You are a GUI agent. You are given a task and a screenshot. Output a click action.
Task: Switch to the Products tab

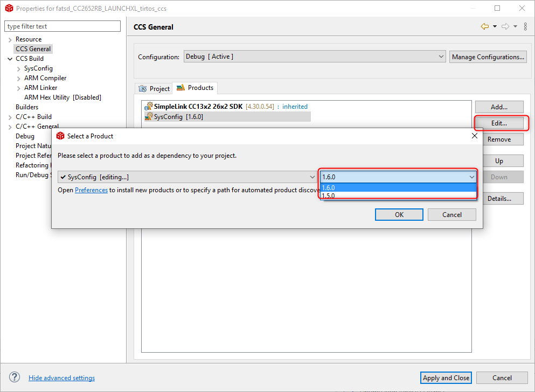(x=195, y=88)
